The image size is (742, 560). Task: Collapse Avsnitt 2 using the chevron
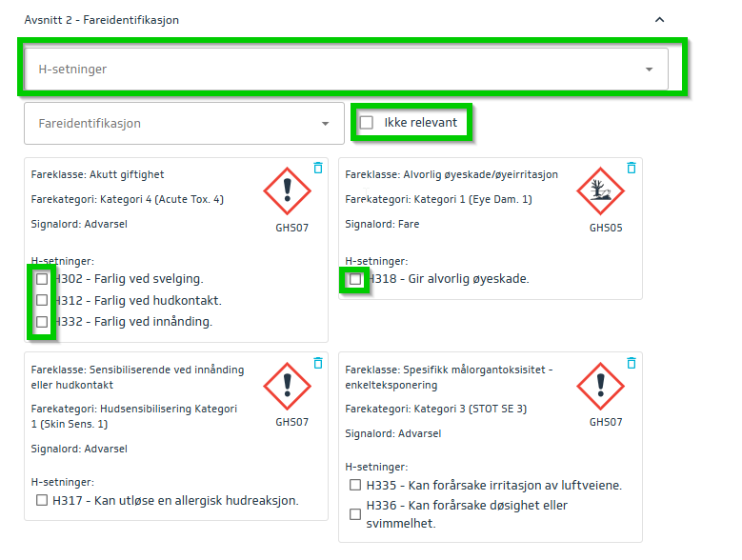coord(659,19)
